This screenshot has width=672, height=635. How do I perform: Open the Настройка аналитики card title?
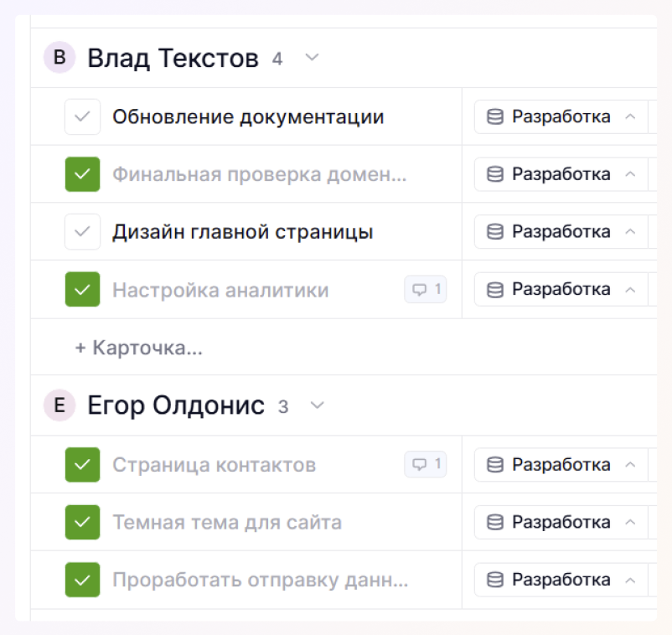[220, 290]
